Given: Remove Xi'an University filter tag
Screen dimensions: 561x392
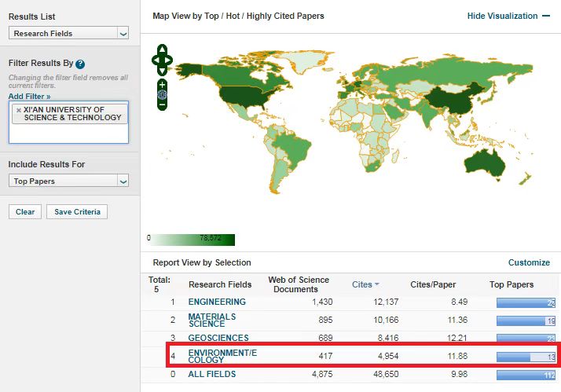Looking at the screenshot, I should click(x=19, y=110).
